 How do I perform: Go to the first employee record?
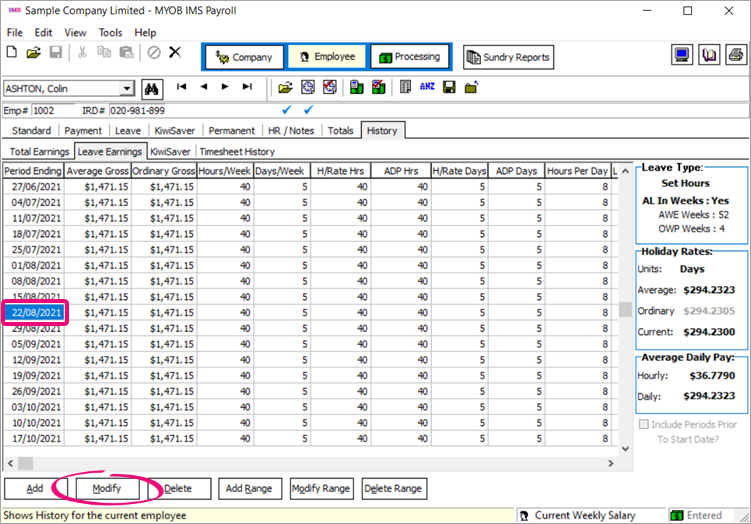[x=183, y=88]
